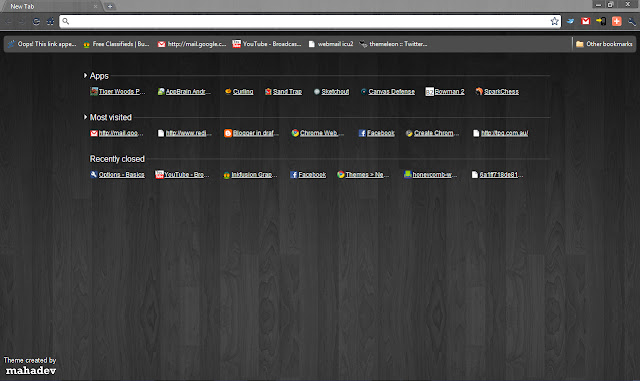Click the Sketchpad app icon
Screen dimensions: 640x381
point(317,91)
